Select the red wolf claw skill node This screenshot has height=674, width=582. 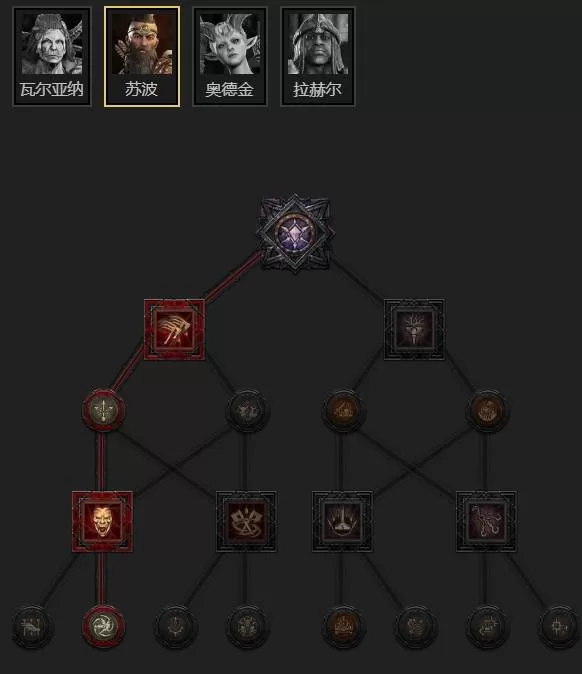point(175,330)
